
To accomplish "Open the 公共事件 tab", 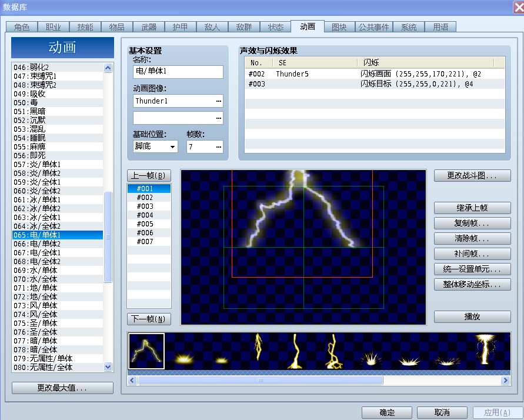I will coord(373,27).
